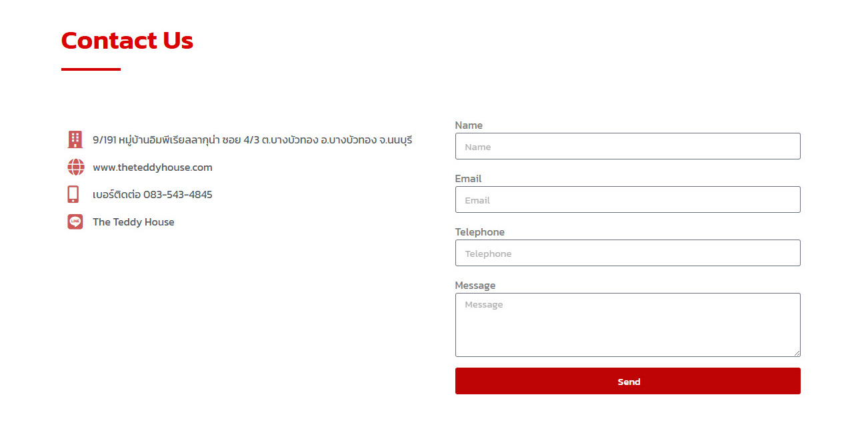Grab the Message box resize handle
Viewport: 868px width, 435px height.
[797, 353]
